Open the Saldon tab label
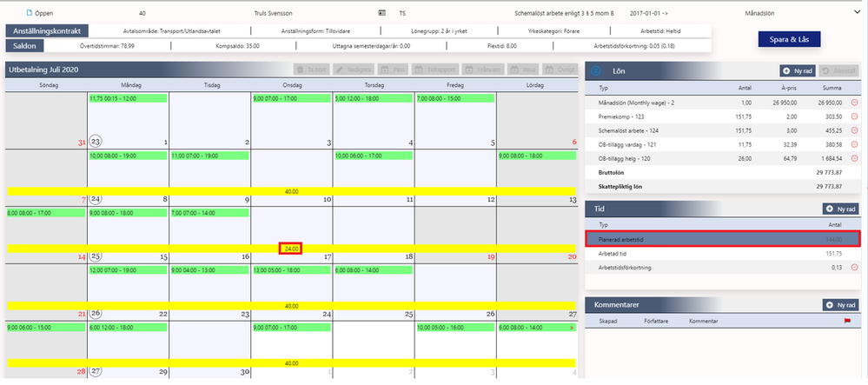The height and width of the screenshot is (385, 868). coord(25,46)
